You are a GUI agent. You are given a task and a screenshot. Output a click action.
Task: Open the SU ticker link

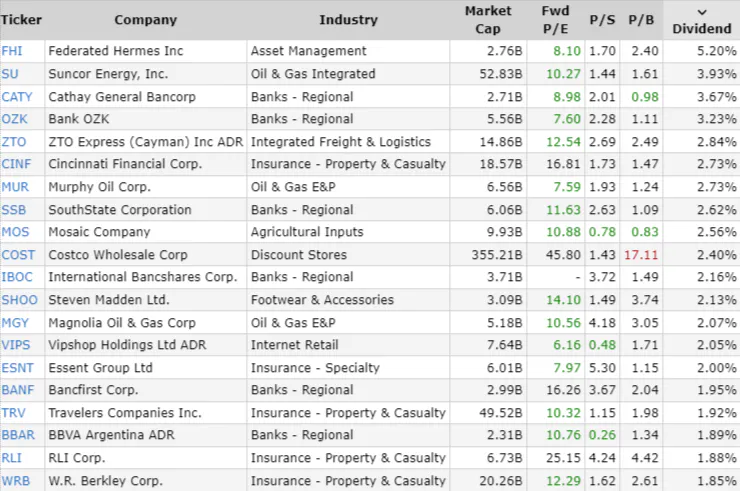(10, 74)
